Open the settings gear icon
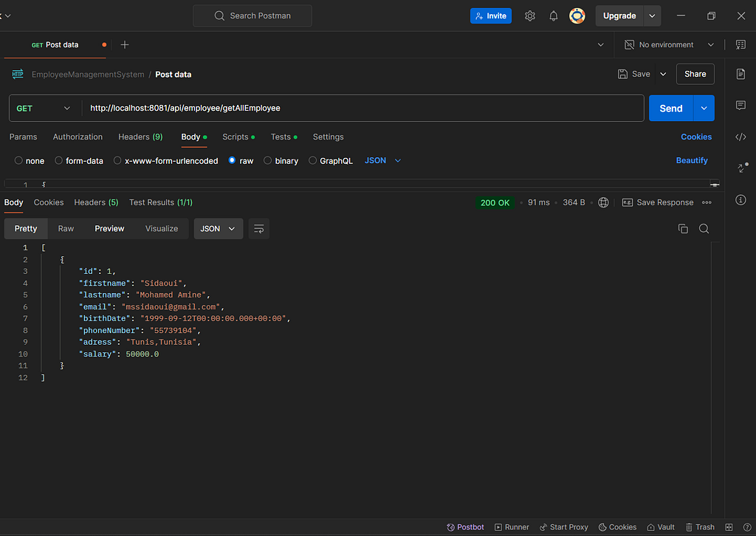756x536 pixels. point(530,16)
